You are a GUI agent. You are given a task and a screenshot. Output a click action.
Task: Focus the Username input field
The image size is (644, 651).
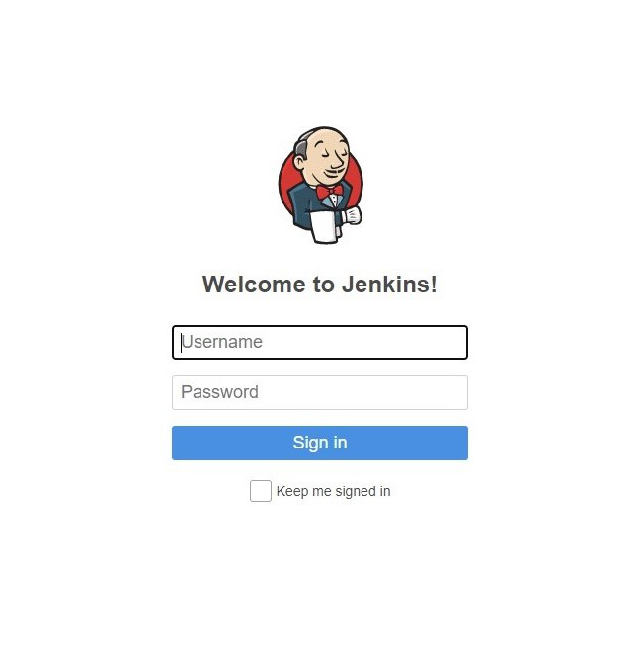click(320, 342)
